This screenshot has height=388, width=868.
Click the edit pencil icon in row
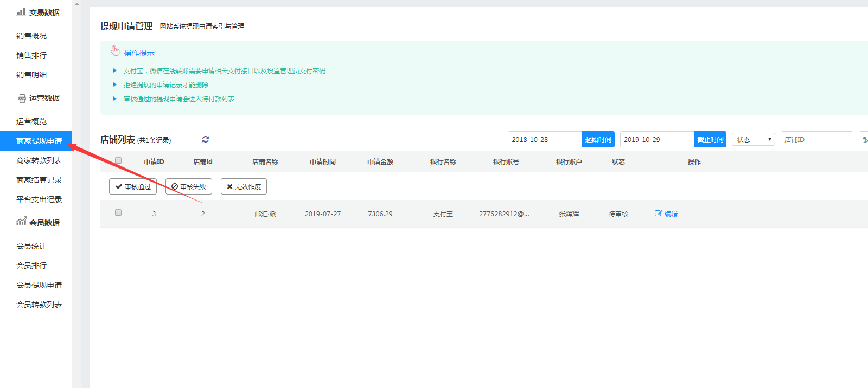point(659,214)
